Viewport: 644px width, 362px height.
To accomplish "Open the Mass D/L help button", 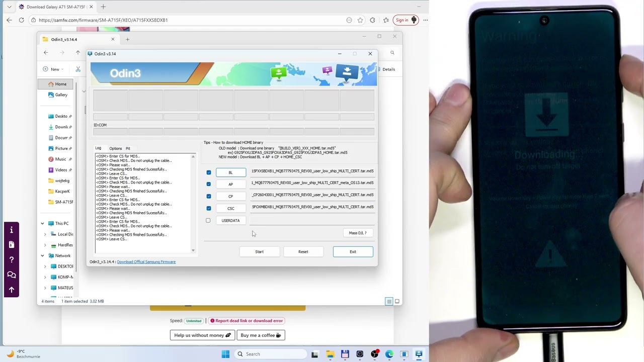I will point(357,233).
